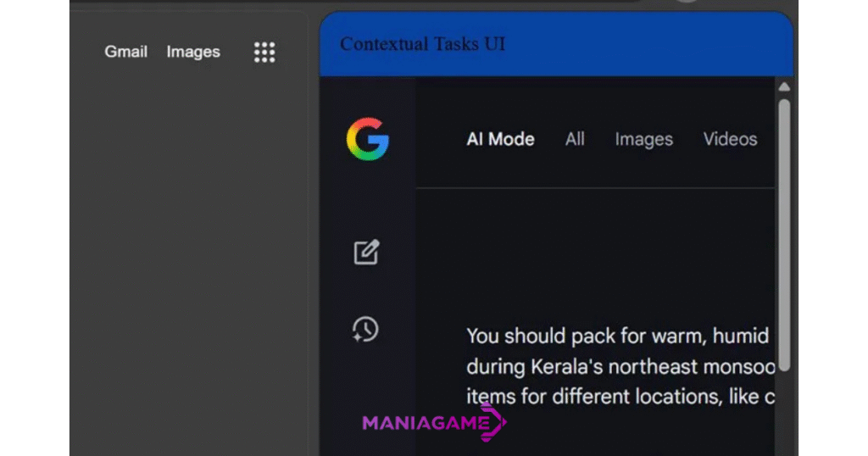Open the Videos results tab

coord(730,139)
